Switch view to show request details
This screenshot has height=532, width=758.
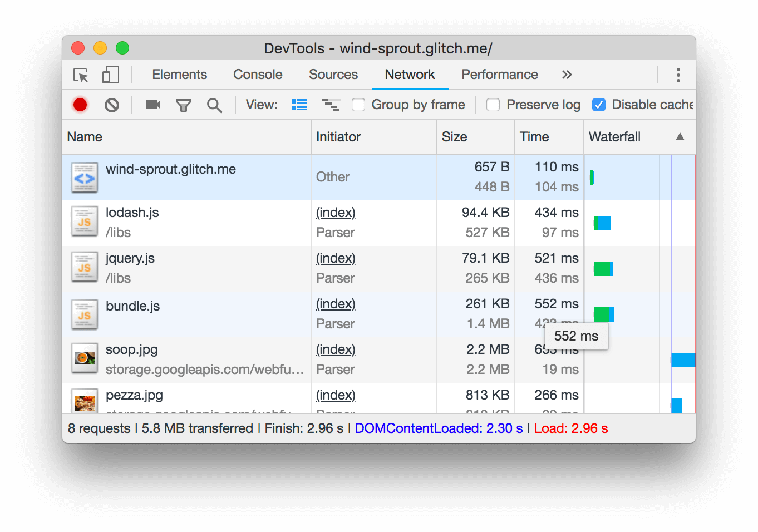[x=299, y=105]
